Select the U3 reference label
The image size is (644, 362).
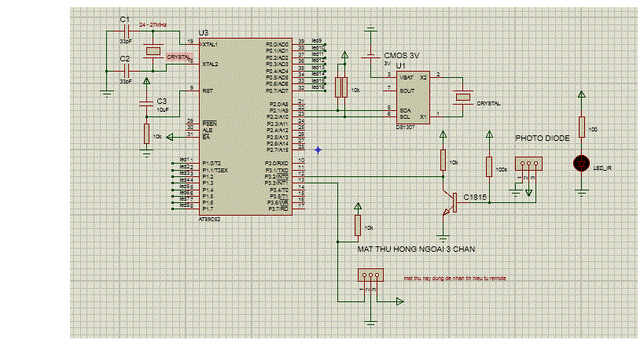tap(204, 33)
